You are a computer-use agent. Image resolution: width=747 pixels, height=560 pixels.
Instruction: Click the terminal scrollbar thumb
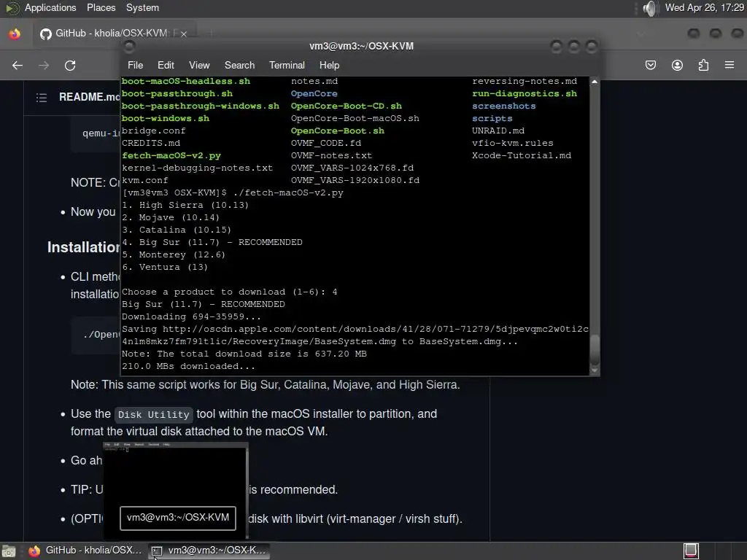point(595,349)
